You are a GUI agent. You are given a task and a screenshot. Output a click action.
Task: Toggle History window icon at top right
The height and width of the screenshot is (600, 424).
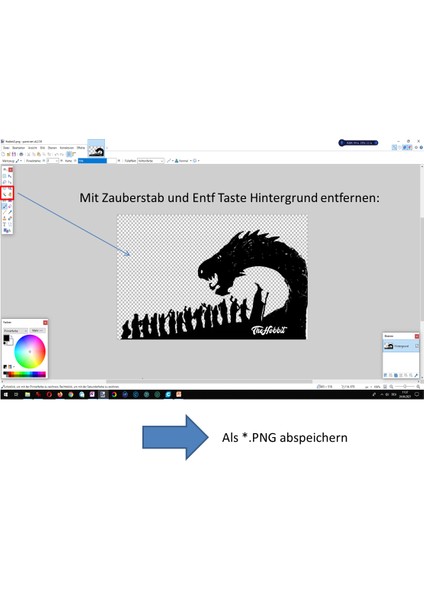pos(400,147)
